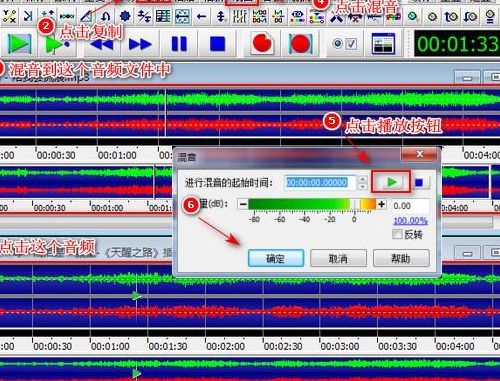This screenshot has width=500, height=381.
Task: Click the record selection button with brackets
Action: [x=300, y=44]
